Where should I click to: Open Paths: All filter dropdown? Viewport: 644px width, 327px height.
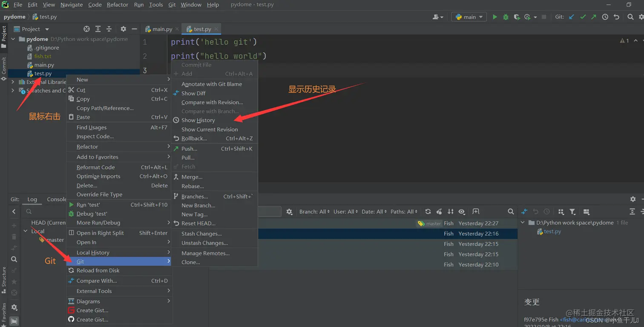403,212
